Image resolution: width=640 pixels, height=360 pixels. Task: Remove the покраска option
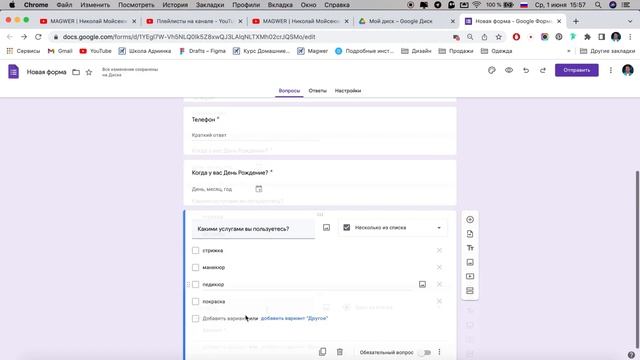tap(439, 301)
